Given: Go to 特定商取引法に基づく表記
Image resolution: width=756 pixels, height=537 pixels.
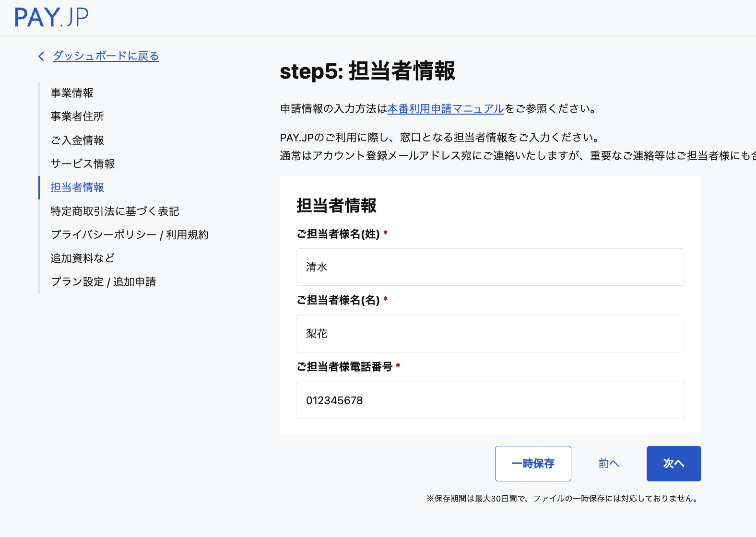Looking at the screenshot, I should [x=115, y=211].
